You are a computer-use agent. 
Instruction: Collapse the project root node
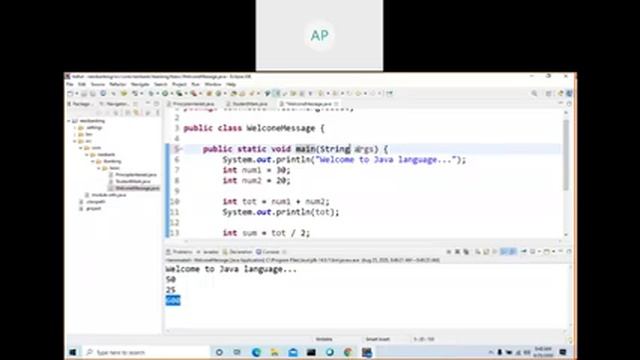click(69, 121)
